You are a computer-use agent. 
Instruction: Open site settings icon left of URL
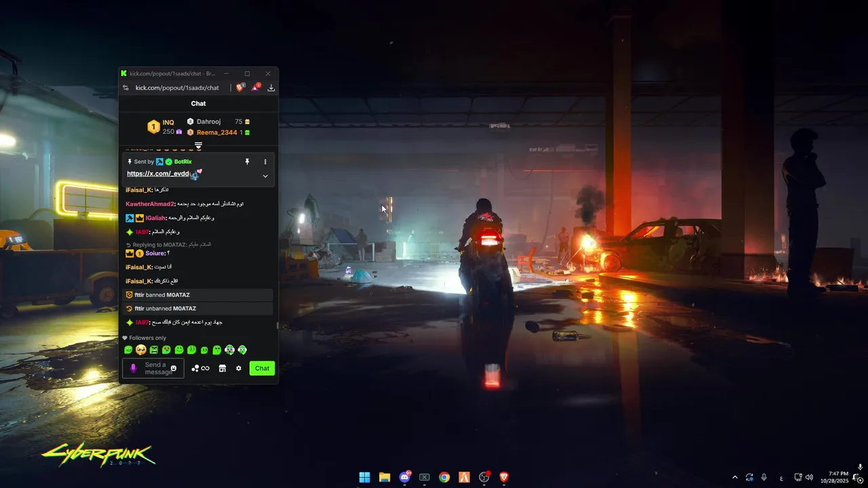coord(125,87)
